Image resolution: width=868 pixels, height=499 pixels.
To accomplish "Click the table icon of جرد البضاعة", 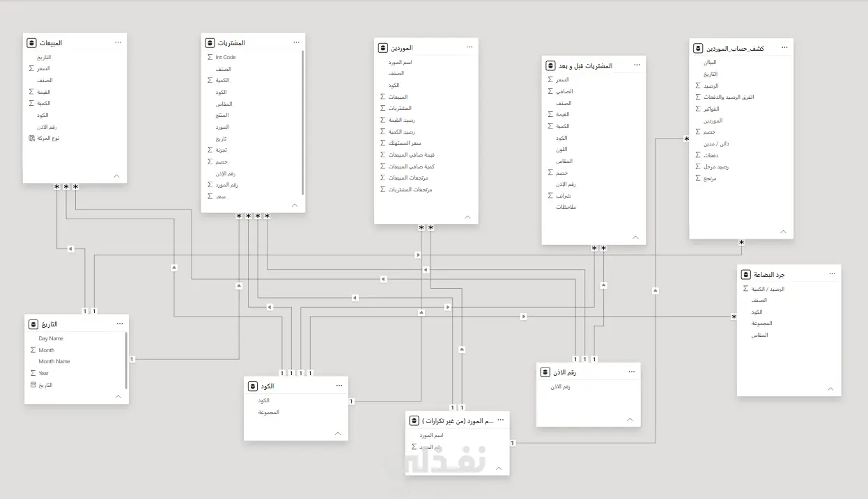I will click(746, 274).
